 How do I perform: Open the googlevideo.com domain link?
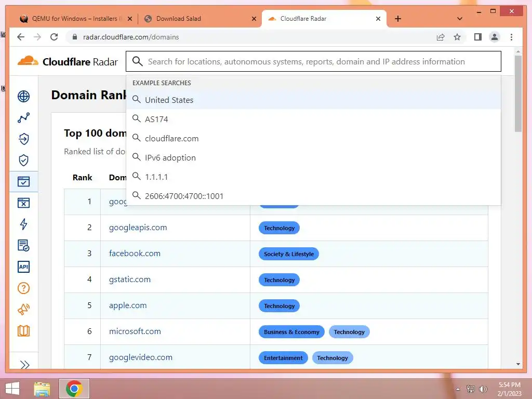(141, 357)
